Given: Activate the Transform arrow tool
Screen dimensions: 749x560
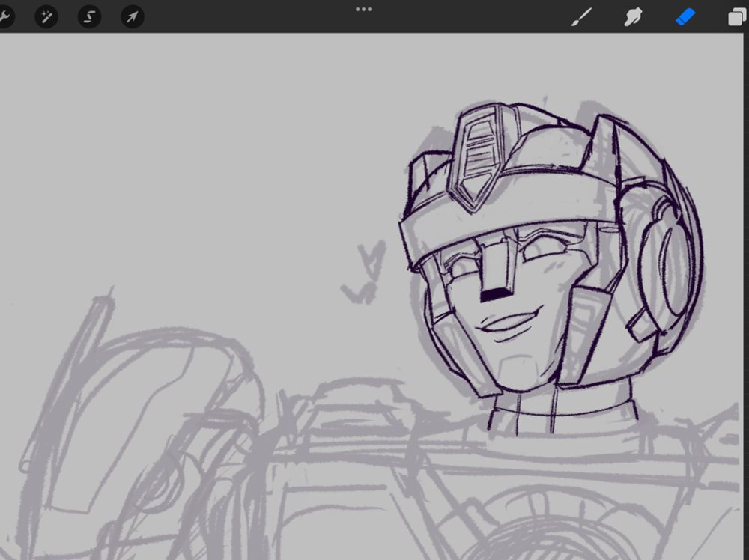Looking at the screenshot, I should point(133,17).
